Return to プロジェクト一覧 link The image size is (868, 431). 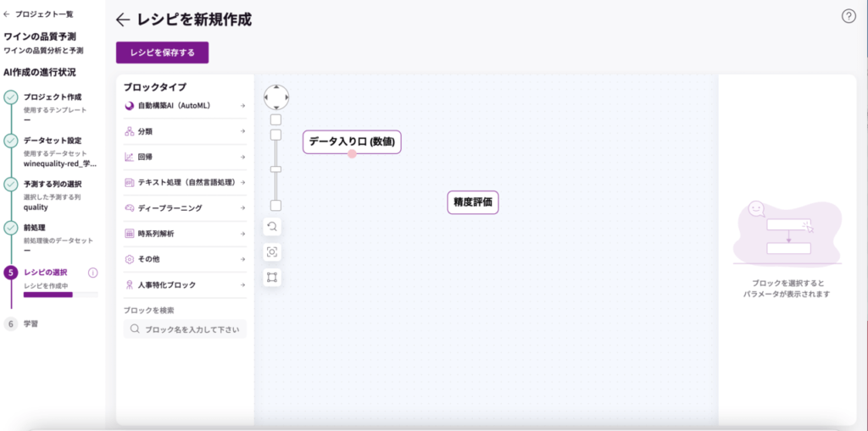pos(39,14)
